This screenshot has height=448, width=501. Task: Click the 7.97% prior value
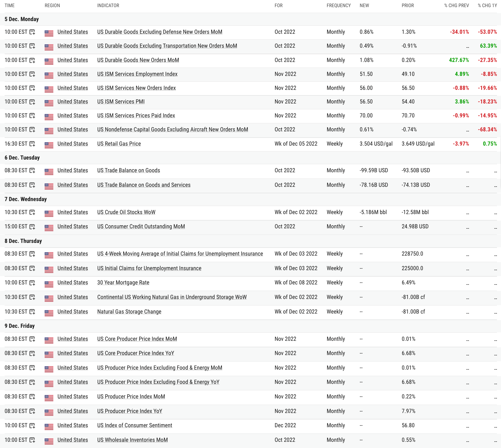409,411
